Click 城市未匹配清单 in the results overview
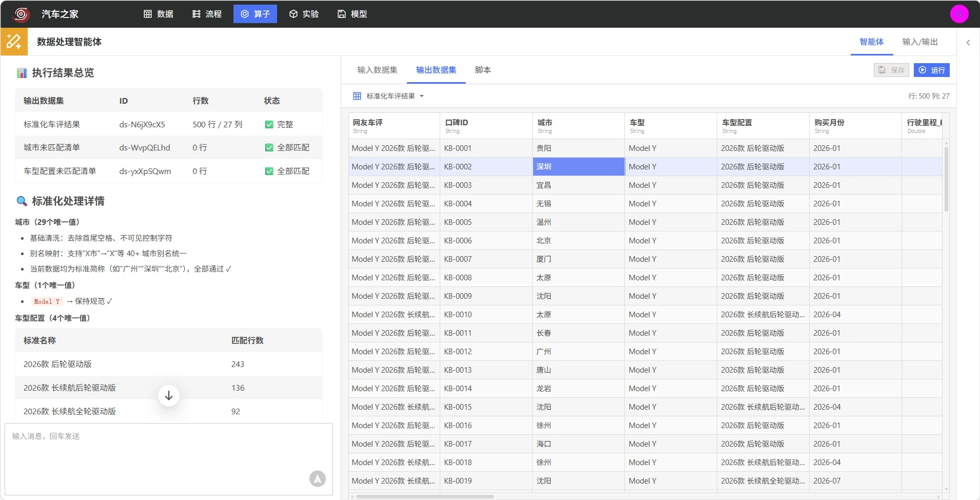Viewport: 980px width, 500px height. (52, 148)
